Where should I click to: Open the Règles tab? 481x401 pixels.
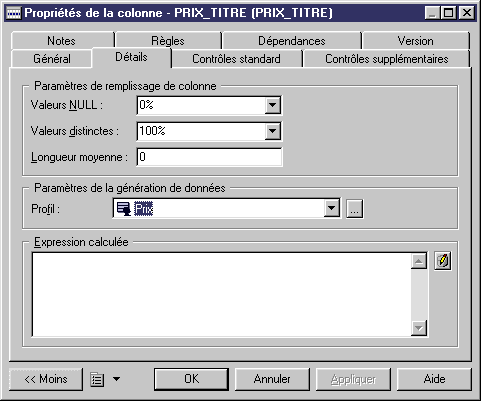(168, 41)
